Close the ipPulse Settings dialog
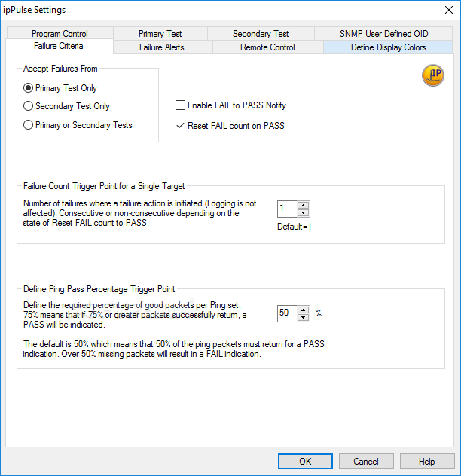461x476 pixels. click(x=448, y=10)
